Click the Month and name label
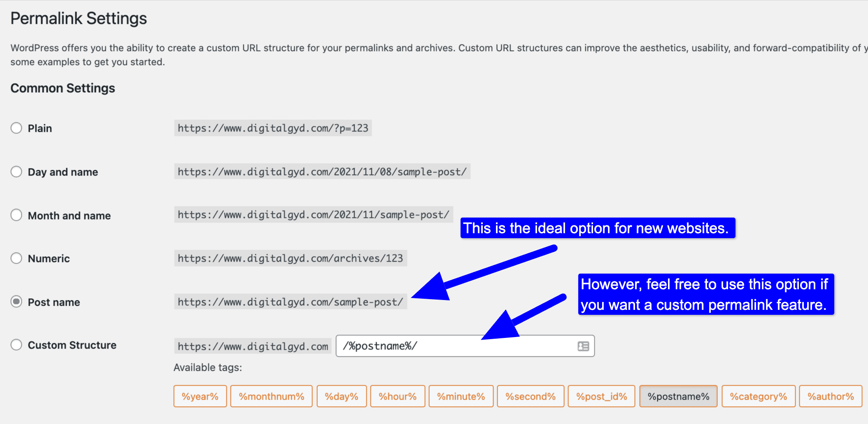The image size is (868, 424). 69,216
